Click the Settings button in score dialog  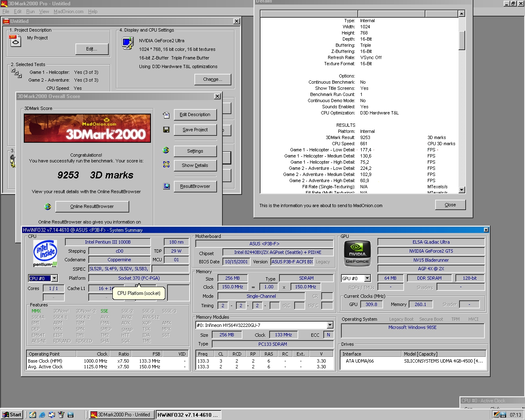coord(195,151)
